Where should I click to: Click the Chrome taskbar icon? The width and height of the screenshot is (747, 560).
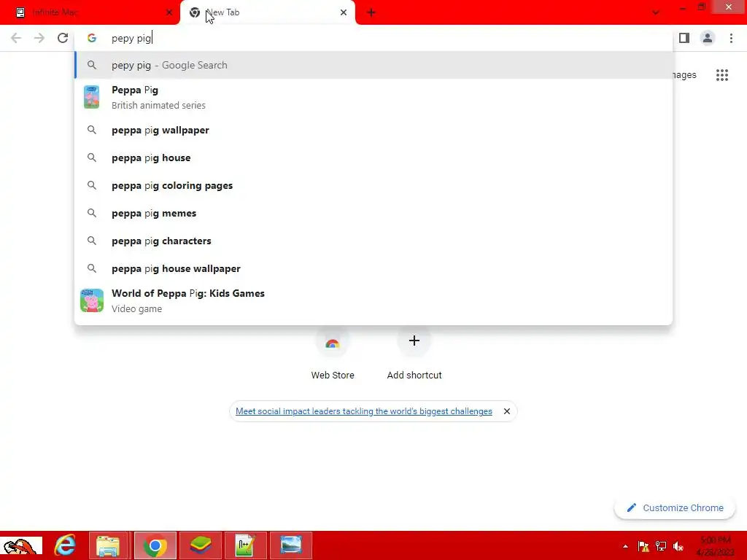[155, 545]
